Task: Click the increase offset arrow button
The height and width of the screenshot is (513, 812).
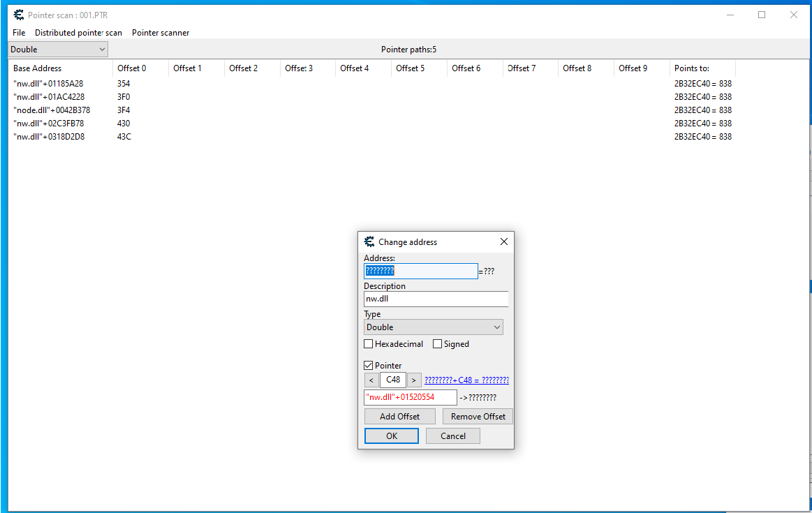Action: [414, 380]
